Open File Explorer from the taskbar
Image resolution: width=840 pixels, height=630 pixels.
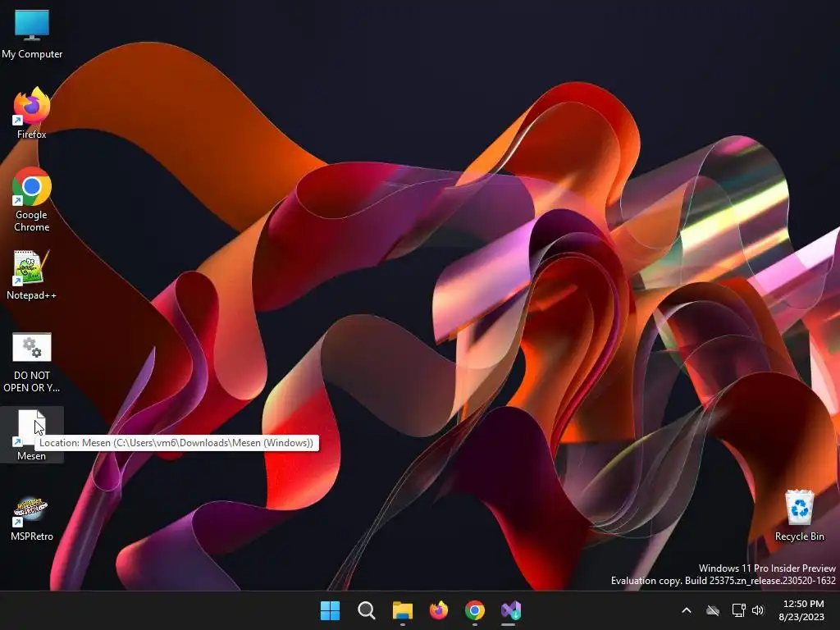click(x=402, y=610)
